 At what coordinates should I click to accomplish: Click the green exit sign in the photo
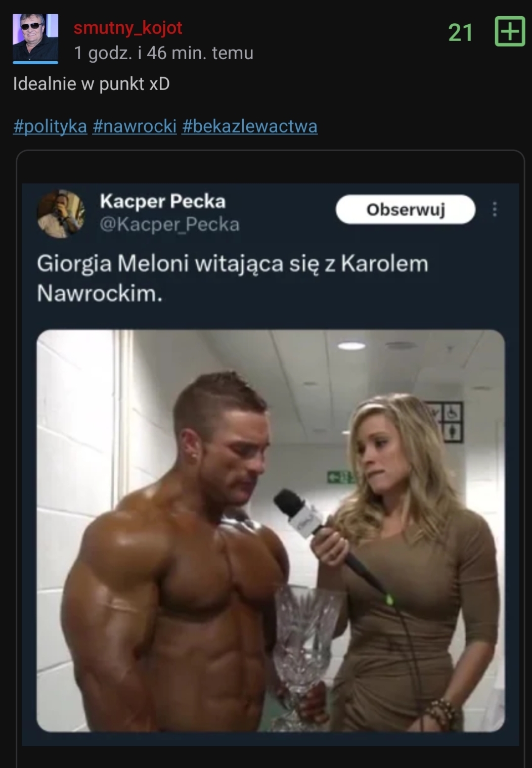[x=340, y=476]
